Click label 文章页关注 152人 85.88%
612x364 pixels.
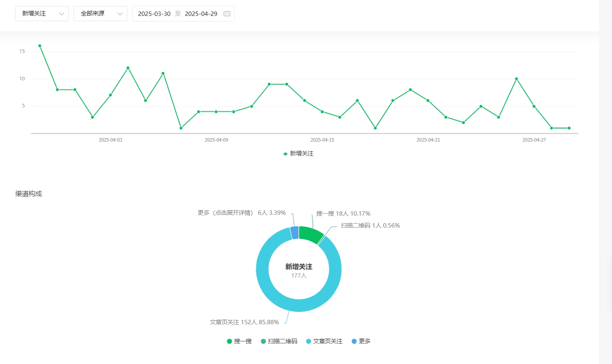[244, 322]
